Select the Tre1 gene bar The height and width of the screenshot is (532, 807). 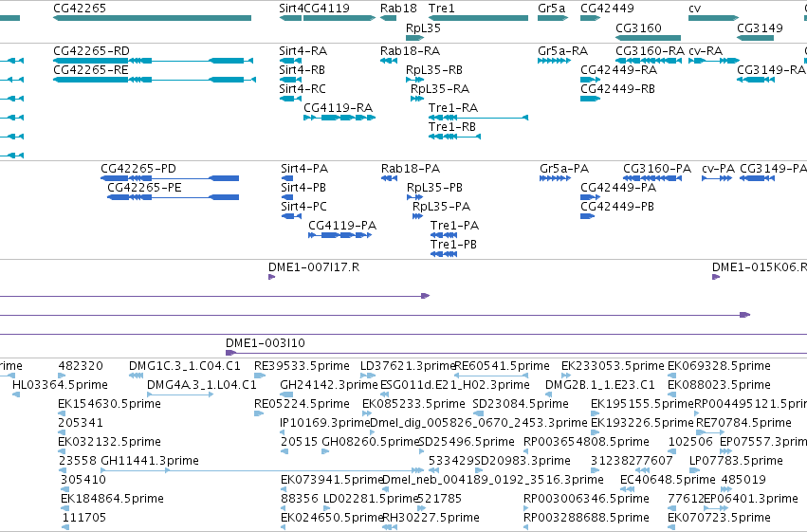tap(478, 18)
